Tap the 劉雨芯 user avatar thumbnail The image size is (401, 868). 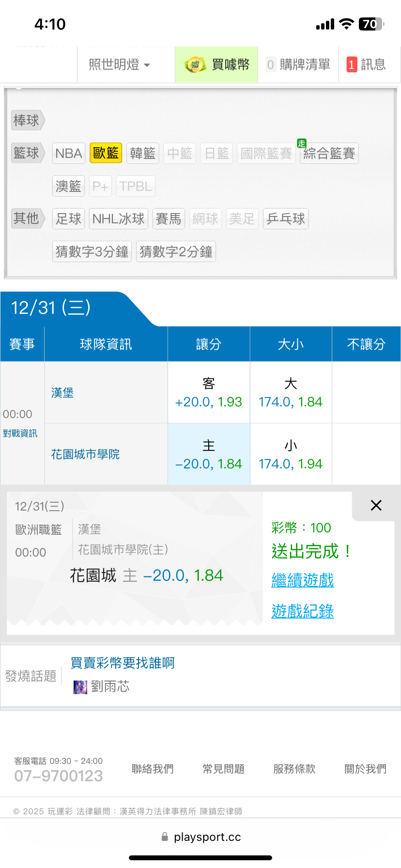point(80,687)
